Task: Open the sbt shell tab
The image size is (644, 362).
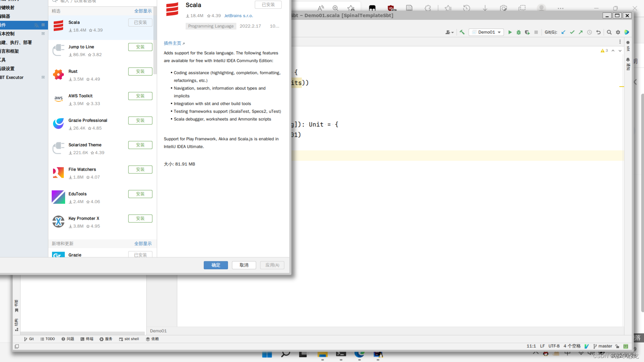Action: pos(129,339)
